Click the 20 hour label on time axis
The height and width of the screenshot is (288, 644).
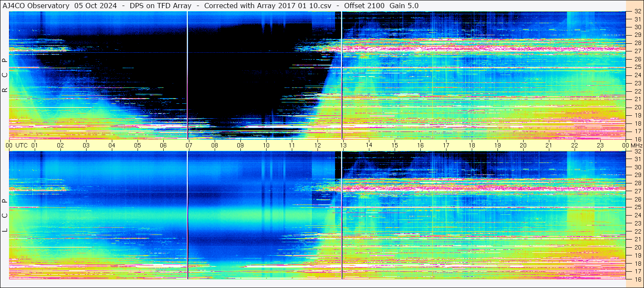[523, 145]
